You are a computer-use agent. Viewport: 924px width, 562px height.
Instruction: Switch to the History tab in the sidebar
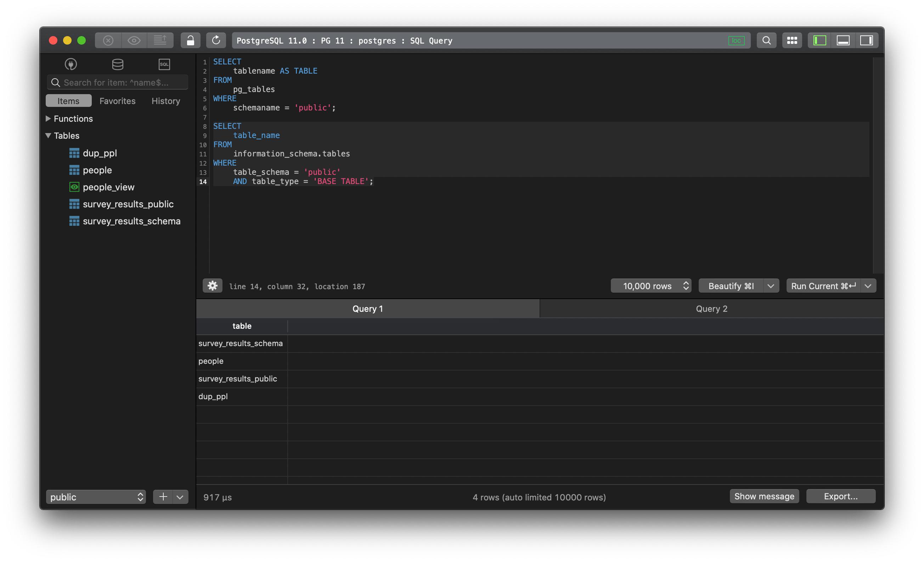coord(165,101)
